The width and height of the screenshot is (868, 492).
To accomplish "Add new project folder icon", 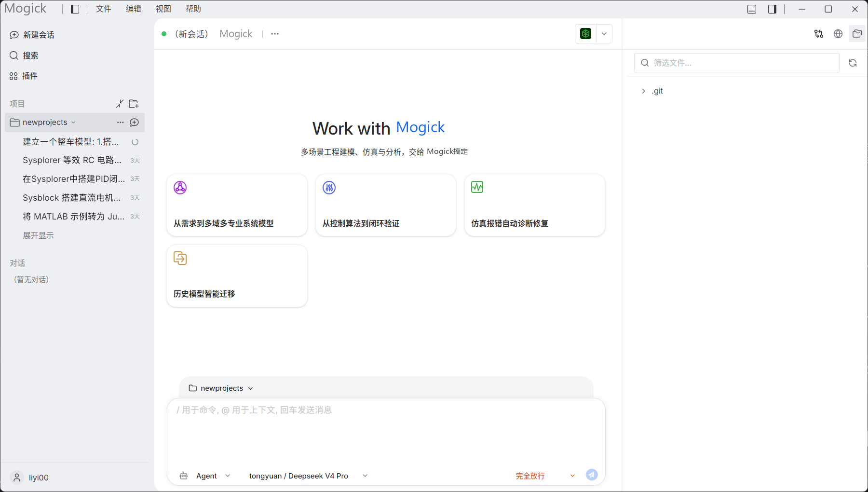I will click(x=134, y=104).
